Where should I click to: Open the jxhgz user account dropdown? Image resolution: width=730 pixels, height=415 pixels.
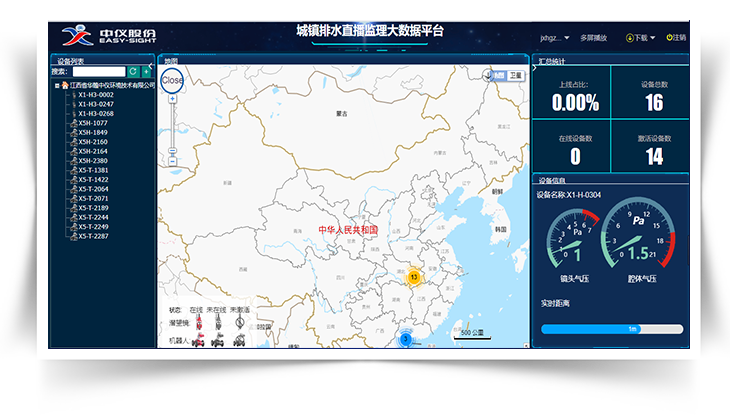coord(553,38)
